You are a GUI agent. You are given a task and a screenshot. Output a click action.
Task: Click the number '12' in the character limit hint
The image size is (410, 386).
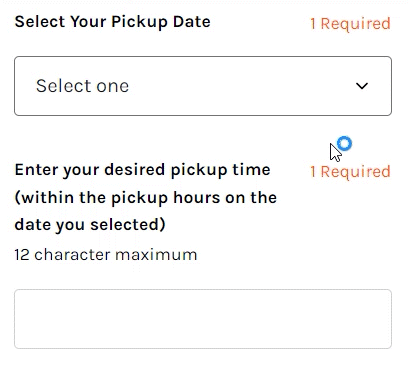(x=22, y=255)
